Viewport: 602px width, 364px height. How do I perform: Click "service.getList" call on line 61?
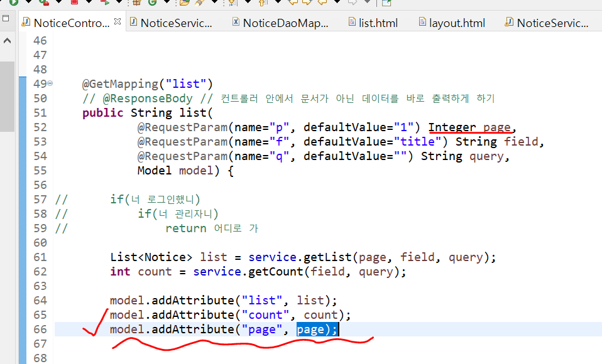(x=300, y=257)
